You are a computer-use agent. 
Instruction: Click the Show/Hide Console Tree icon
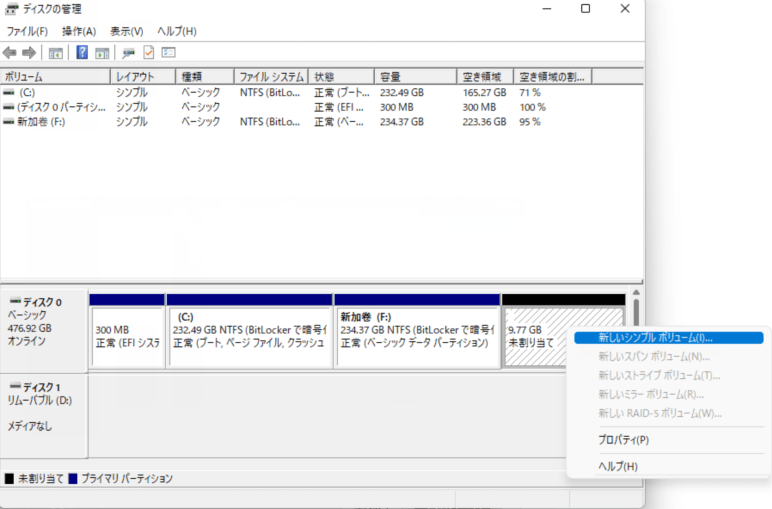click(x=56, y=52)
